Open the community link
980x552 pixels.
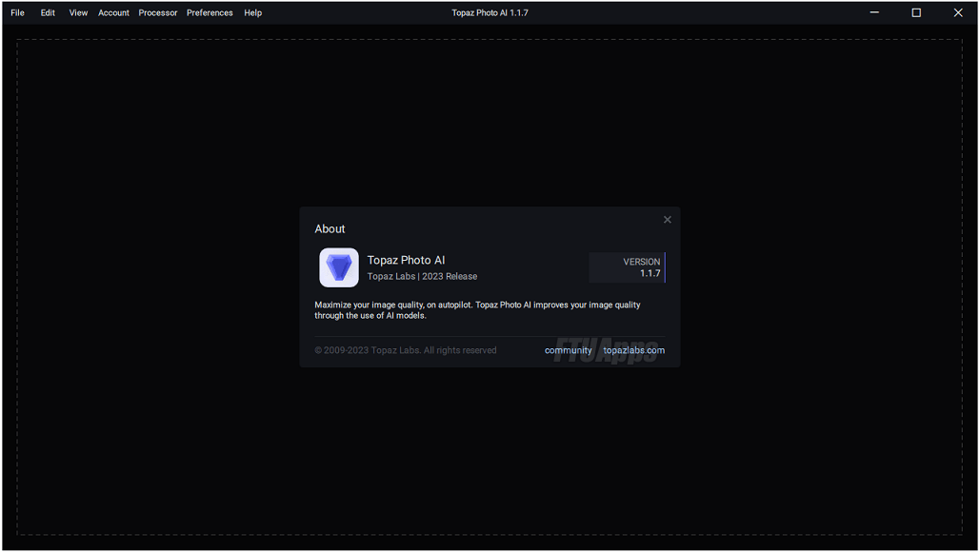tap(568, 350)
